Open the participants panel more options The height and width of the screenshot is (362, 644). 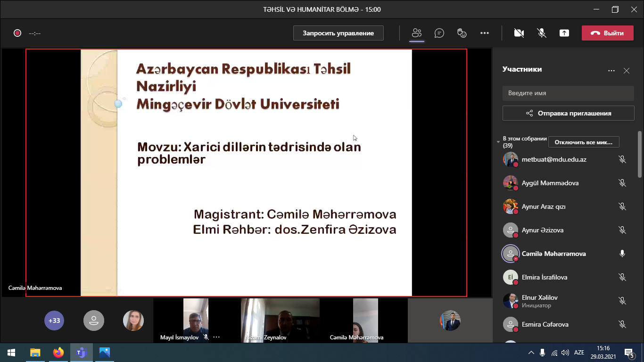coord(611,71)
